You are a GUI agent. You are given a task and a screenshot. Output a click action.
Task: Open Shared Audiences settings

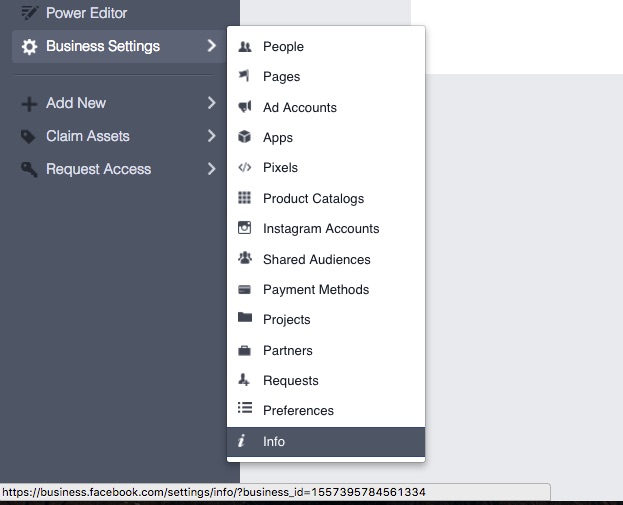click(316, 259)
